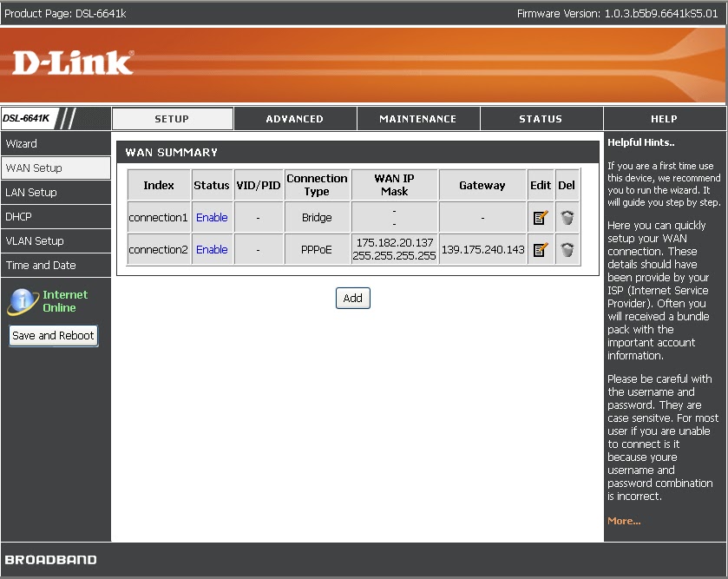728x579 pixels.
Task: Click the Internet Online info globe icon
Action: point(22,301)
